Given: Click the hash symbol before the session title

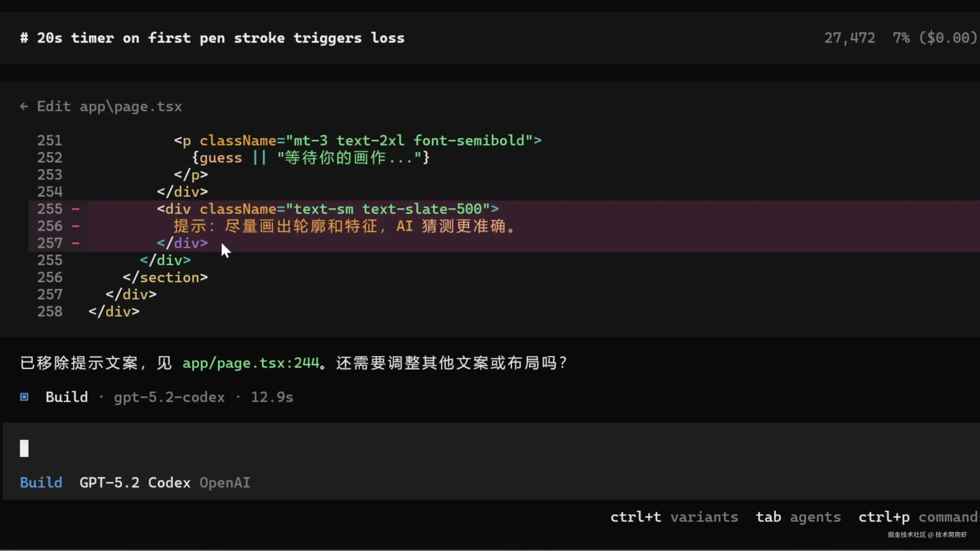Looking at the screenshot, I should [24, 38].
